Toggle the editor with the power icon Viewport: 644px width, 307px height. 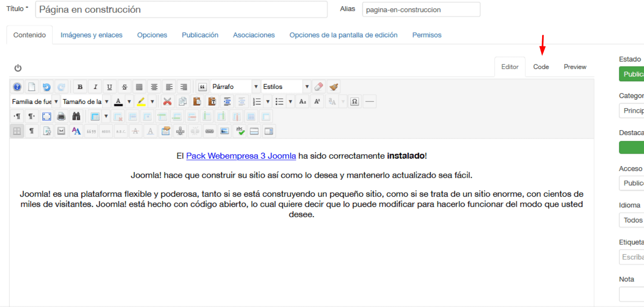click(x=18, y=68)
